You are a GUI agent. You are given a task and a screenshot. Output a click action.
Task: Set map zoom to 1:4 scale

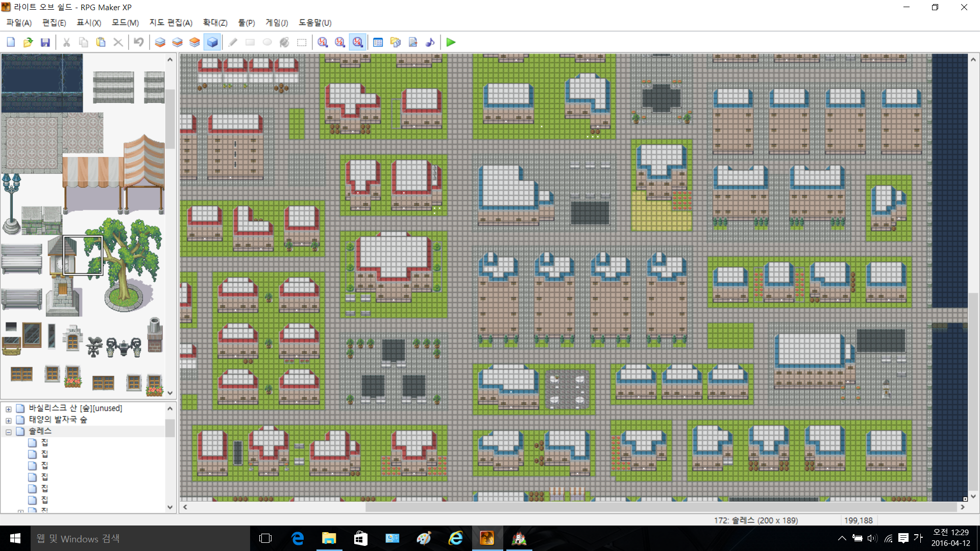[x=358, y=42]
